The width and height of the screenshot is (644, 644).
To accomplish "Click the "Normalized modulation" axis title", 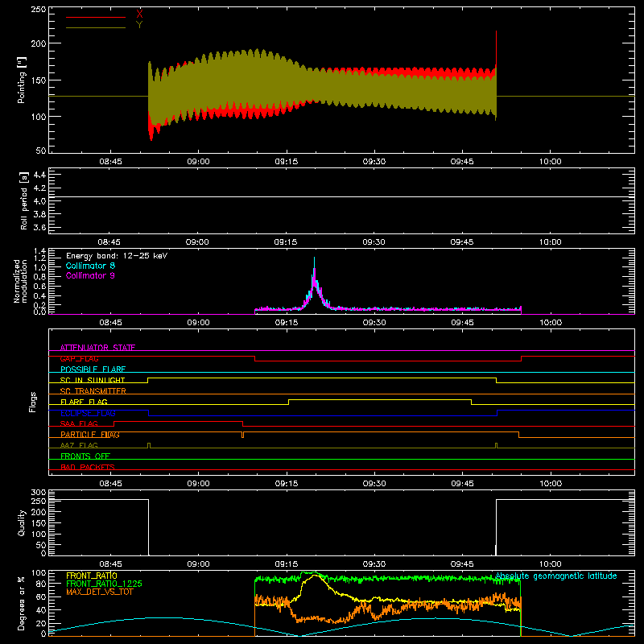I will tap(20, 281).
